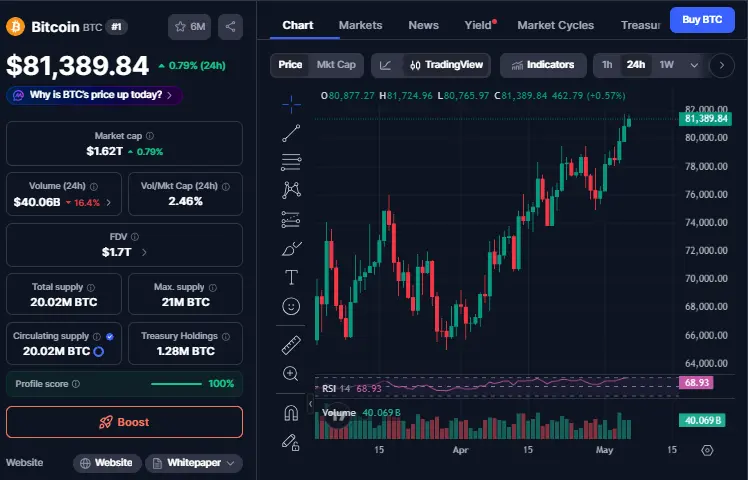
Task: Click Market cap info icon
Action: pyautogui.click(x=150, y=136)
